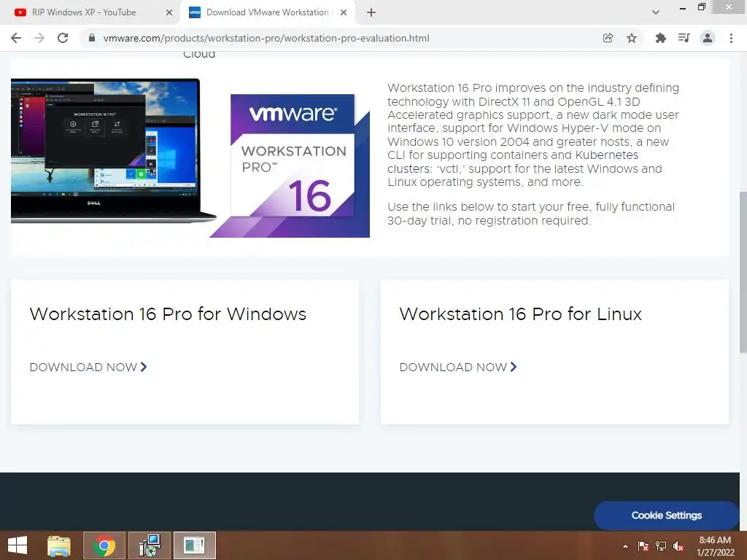
Task: Open File Explorer from taskbar
Action: coord(59,545)
